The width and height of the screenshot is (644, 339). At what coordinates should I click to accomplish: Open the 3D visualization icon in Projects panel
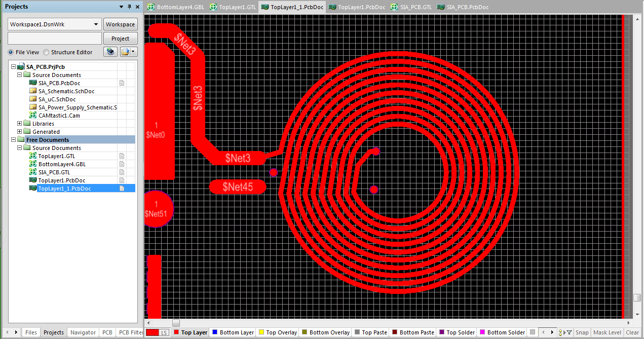point(110,51)
